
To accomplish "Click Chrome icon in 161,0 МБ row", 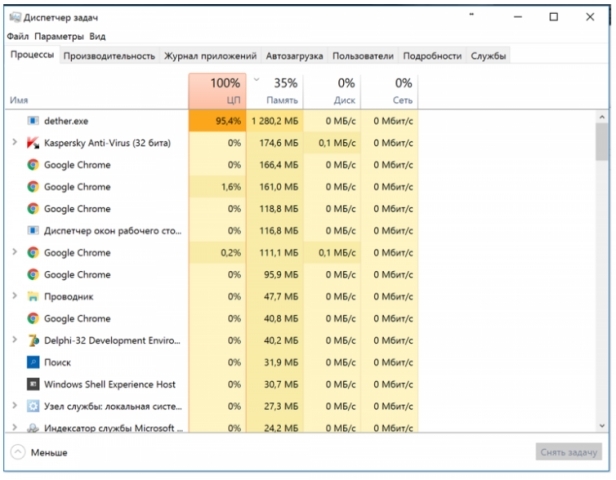I will [33, 187].
